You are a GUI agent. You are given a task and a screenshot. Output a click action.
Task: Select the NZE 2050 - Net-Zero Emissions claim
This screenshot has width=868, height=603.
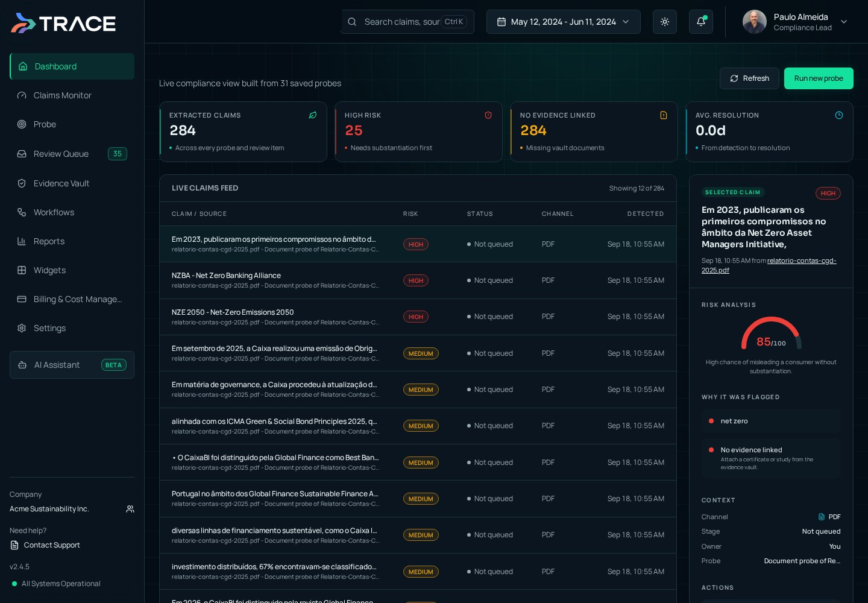418,317
